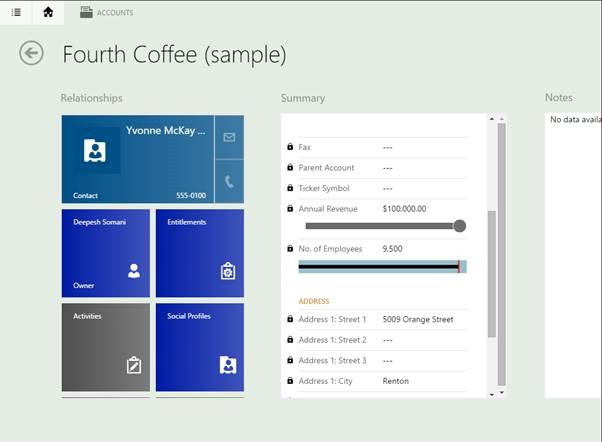Click the back arrow button

tap(32, 53)
